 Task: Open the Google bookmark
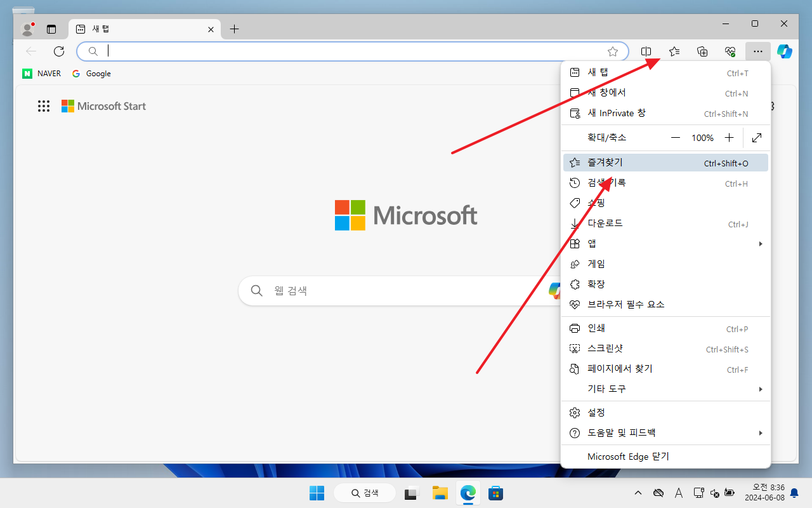(91, 74)
